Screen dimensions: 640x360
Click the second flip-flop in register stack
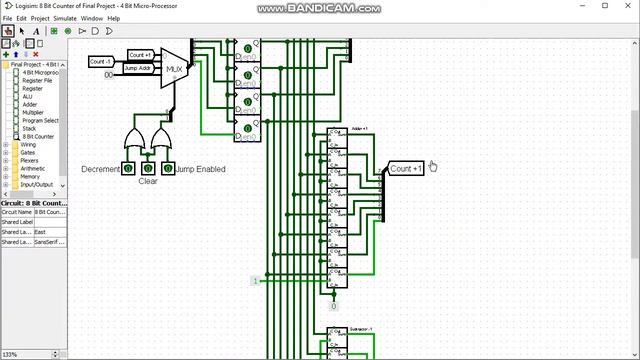(x=247, y=76)
